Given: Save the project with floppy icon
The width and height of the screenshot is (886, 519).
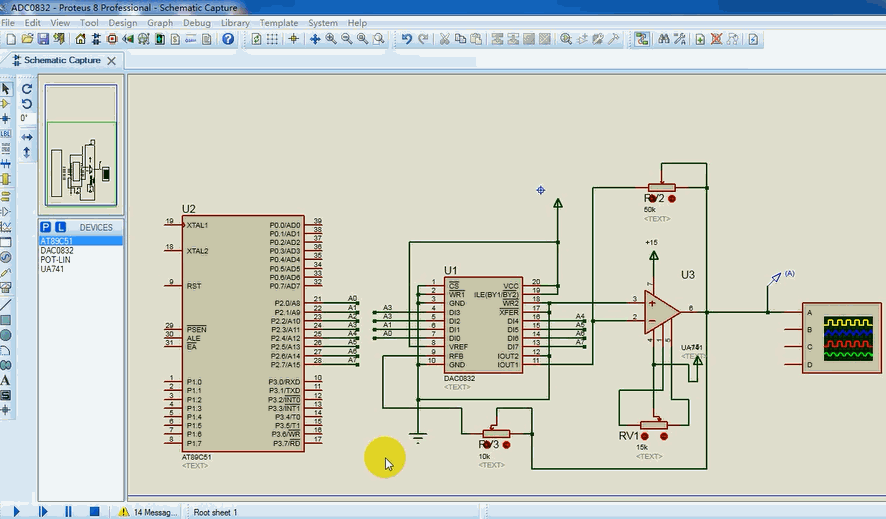Looking at the screenshot, I should click(43, 39).
